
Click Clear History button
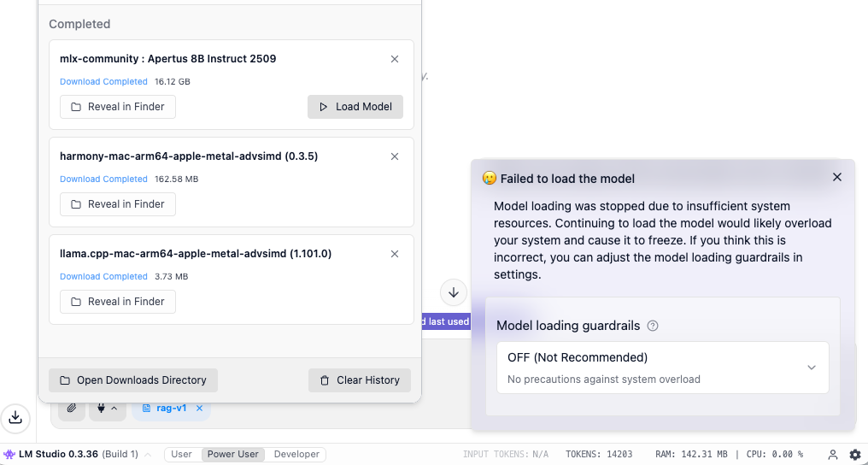[360, 380]
